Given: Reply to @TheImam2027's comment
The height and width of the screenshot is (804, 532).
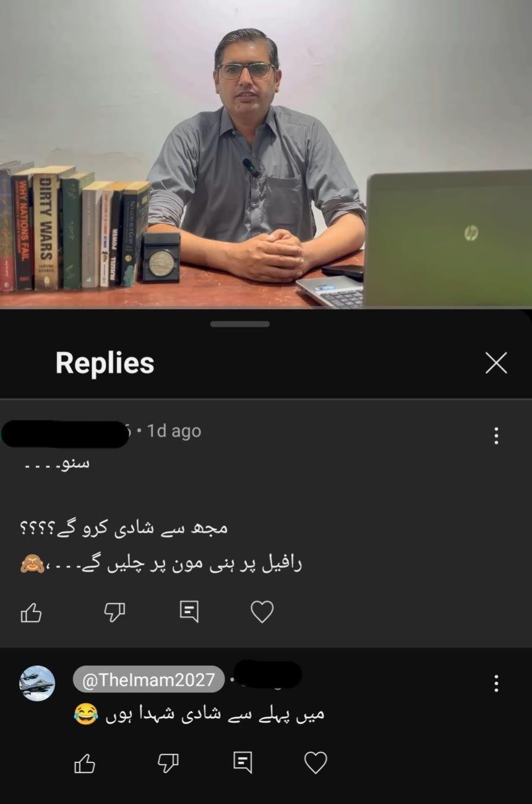Looking at the screenshot, I should pos(242,763).
